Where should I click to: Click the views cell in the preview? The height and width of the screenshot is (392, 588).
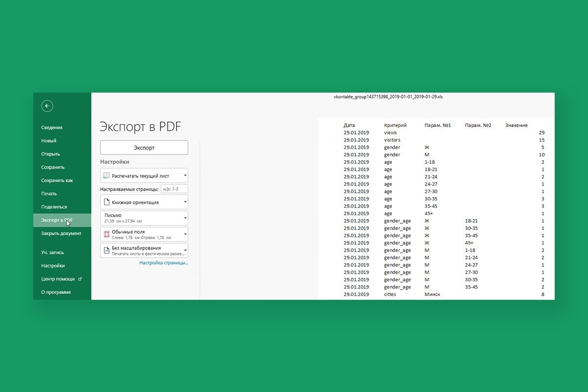(x=391, y=133)
